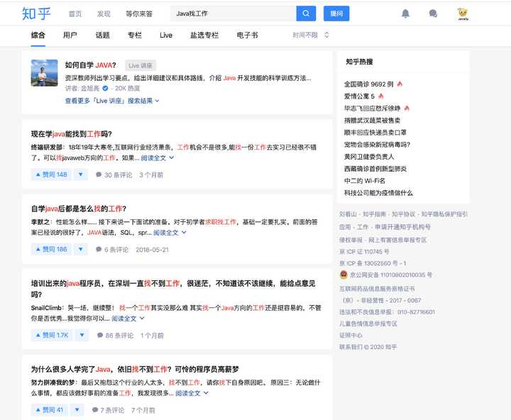Open hot search 爱情公寓 5
The image size is (511, 420).
[359, 96]
